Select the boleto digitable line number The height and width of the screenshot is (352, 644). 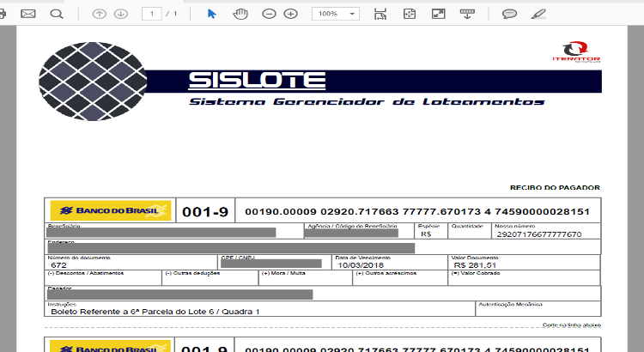pyautogui.click(x=417, y=212)
